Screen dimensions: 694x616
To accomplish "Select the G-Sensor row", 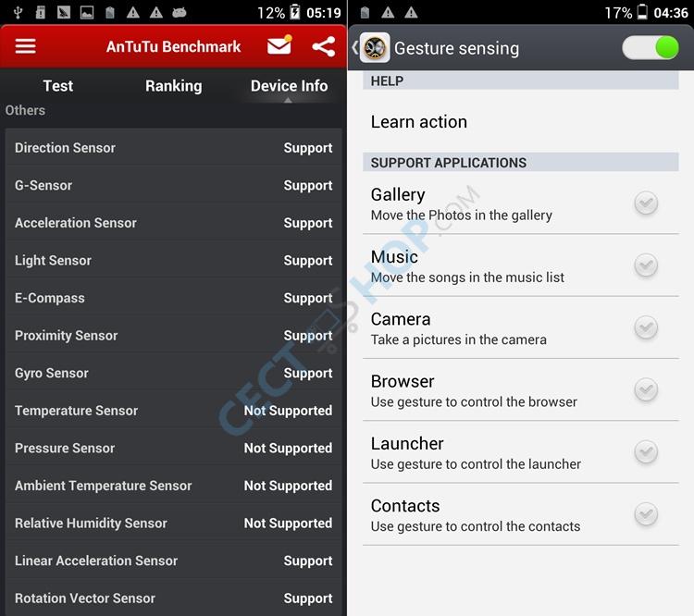I will point(174,185).
